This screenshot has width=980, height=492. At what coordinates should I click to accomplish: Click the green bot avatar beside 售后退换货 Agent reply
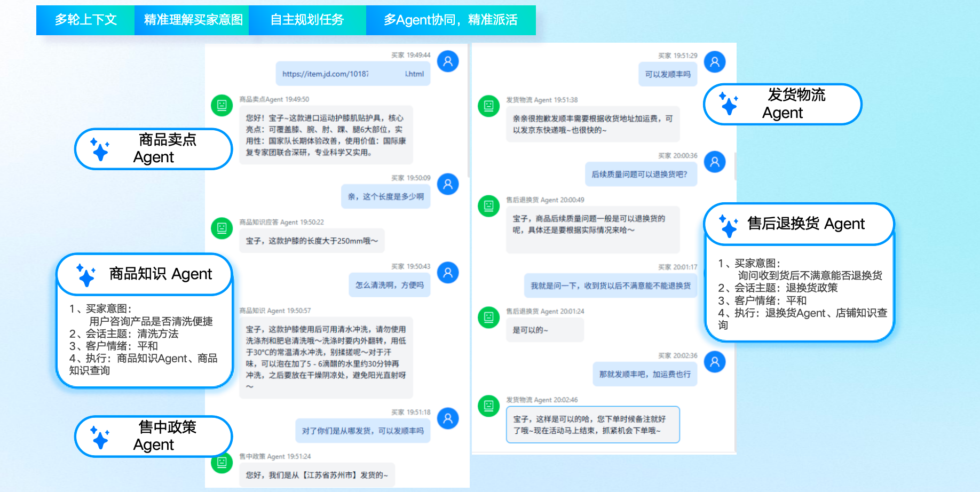click(x=488, y=207)
